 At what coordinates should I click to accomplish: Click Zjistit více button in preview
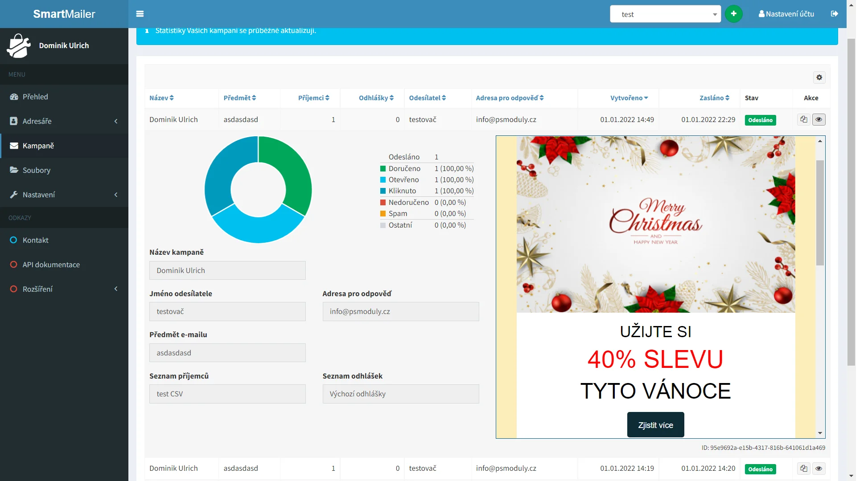[655, 425]
